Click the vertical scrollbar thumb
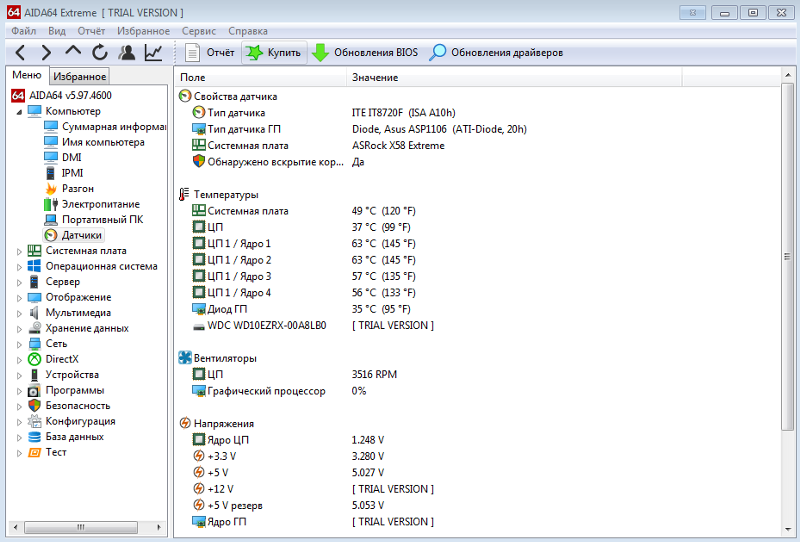The width and height of the screenshot is (800, 542). [x=788, y=257]
